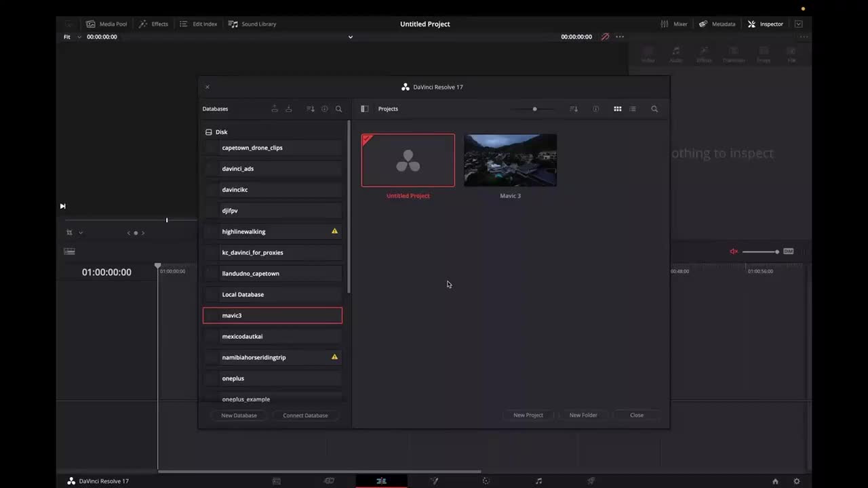Open the viewer options three-dot menu
The height and width of the screenshot is (488, 868).
pos(620,37)
